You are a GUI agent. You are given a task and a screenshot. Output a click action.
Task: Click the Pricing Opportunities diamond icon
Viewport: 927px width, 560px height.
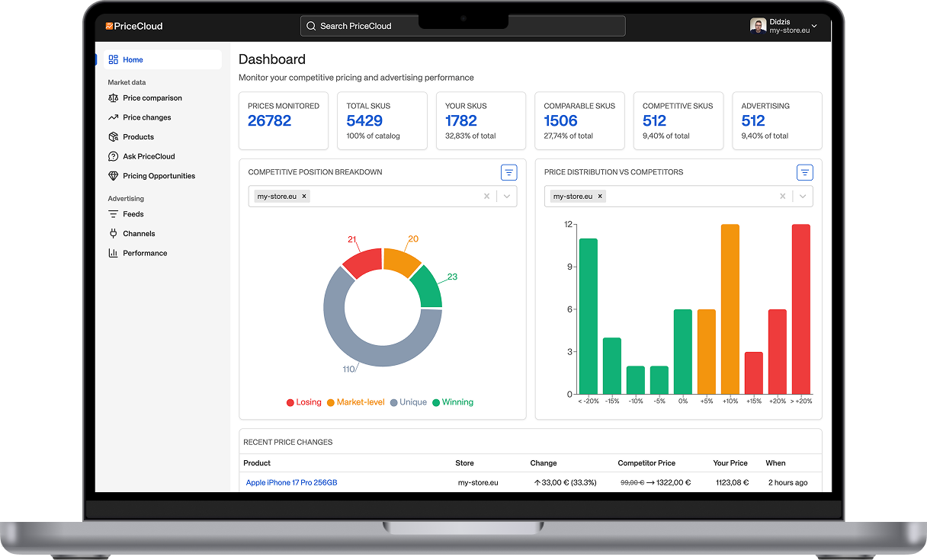[114, 176]
